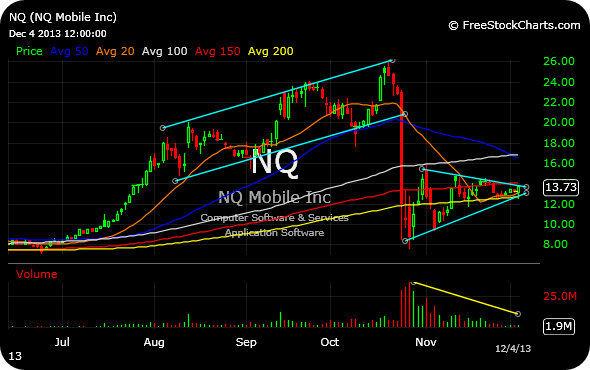Click the Oct month label
Image resolution: width=590 pixels, height=370 pixels.
click(330, 342)
